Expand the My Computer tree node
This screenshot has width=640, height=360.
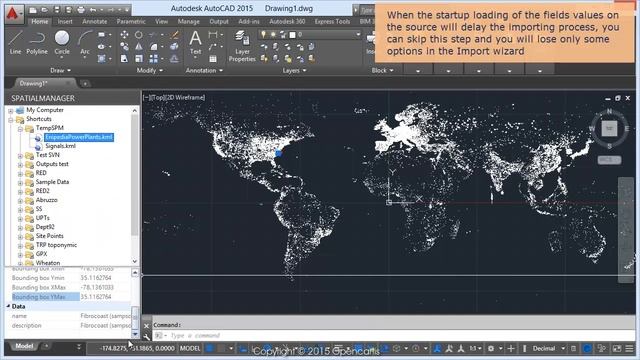tap(11, 110)
